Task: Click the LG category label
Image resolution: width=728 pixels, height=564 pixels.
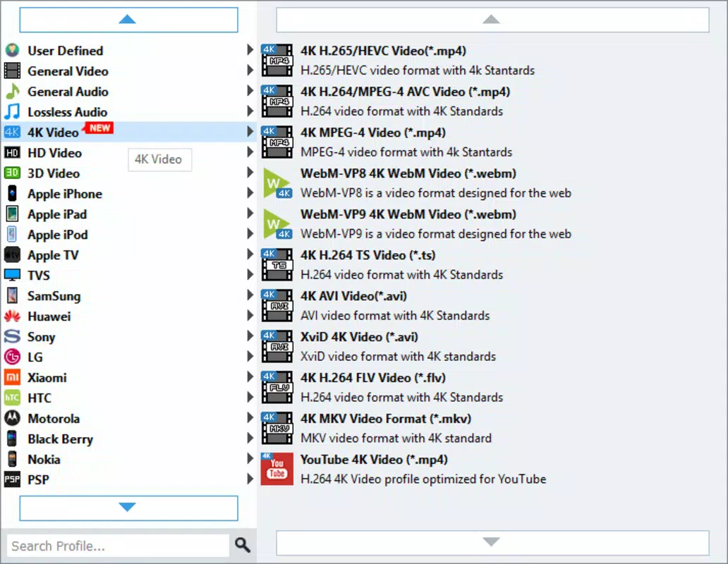Action: (35, 357)
